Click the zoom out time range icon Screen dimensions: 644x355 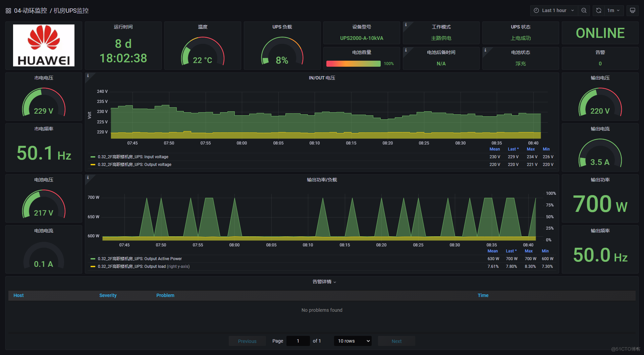pyautogui.click(x=584, y=10)
